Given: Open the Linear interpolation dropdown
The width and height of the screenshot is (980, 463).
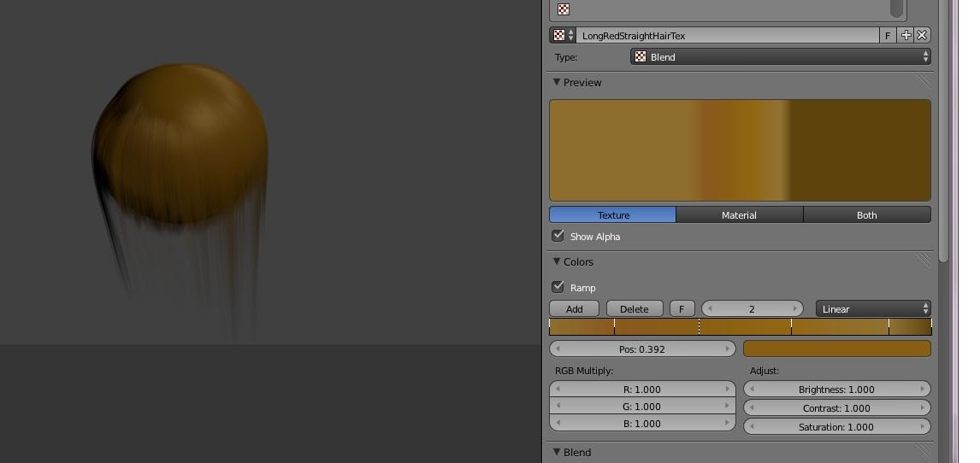Looking at the screenshot, I should (x=873, y=309).
